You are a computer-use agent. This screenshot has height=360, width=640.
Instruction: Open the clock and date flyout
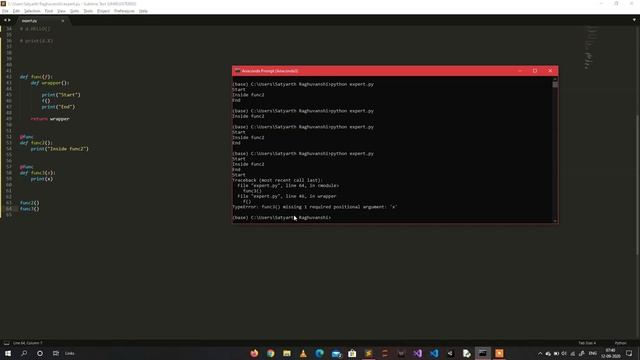[x=611, y=353]
